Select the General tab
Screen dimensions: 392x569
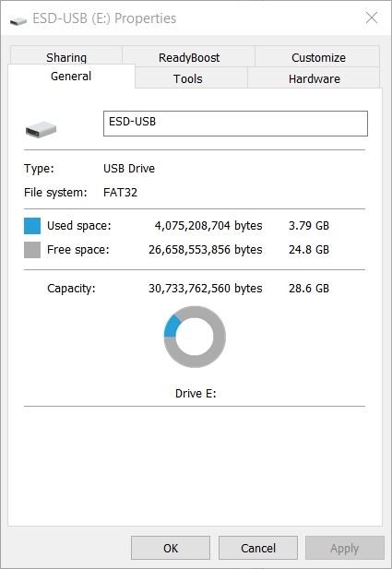[71, 76]
